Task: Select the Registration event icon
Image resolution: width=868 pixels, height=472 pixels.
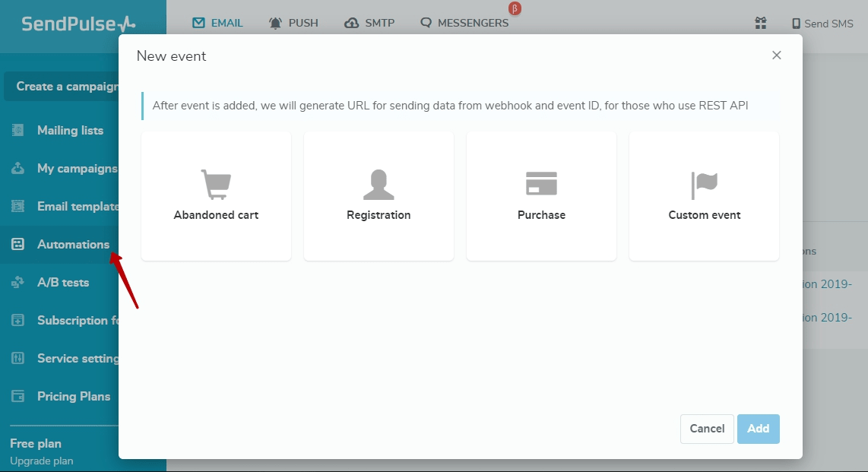Action: pos(379,182)
